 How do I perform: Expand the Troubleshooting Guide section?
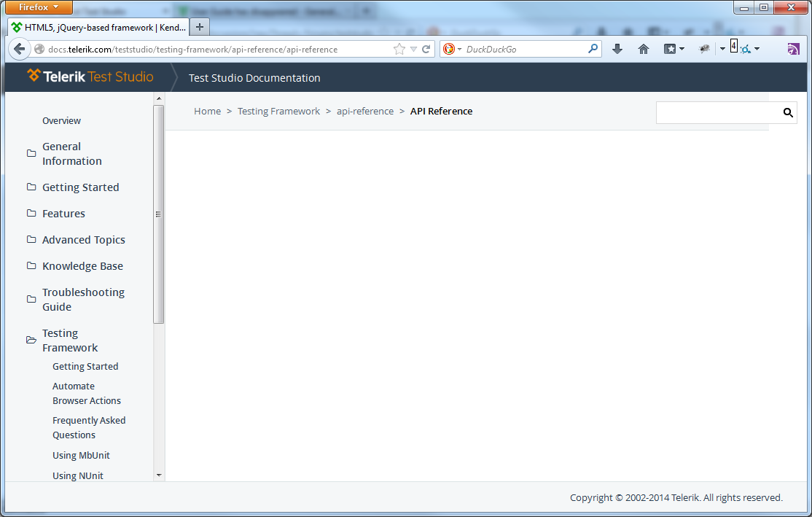(x=83, y=300)
